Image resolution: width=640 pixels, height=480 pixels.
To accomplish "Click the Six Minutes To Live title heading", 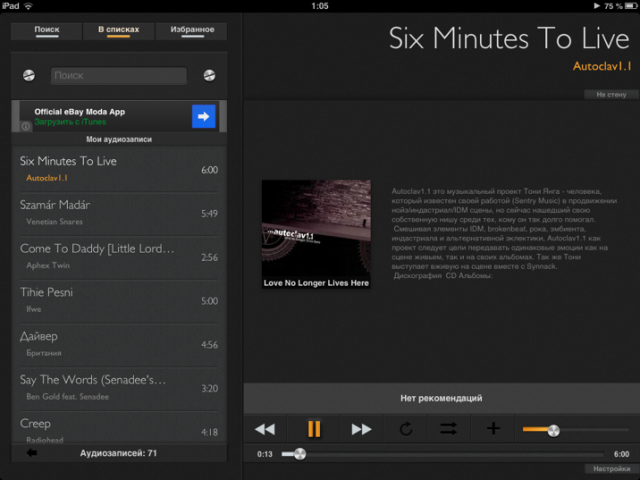I will [x=509, y=38].
